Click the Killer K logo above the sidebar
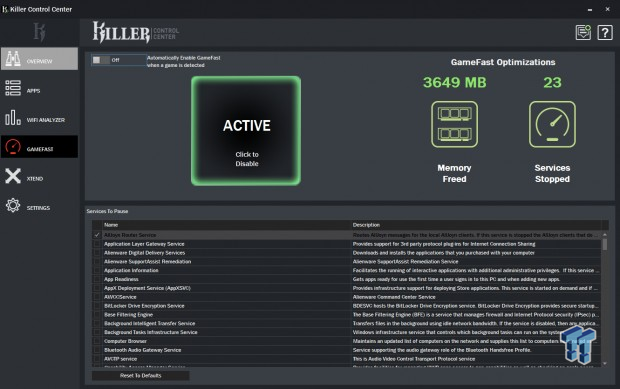This screenshot has height=389, width=620. pos(39,32)
